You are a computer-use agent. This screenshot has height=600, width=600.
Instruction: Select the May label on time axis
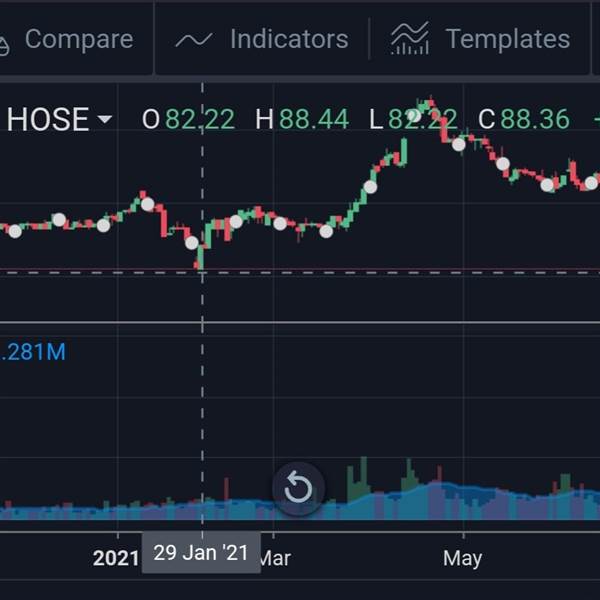(463, 558)
